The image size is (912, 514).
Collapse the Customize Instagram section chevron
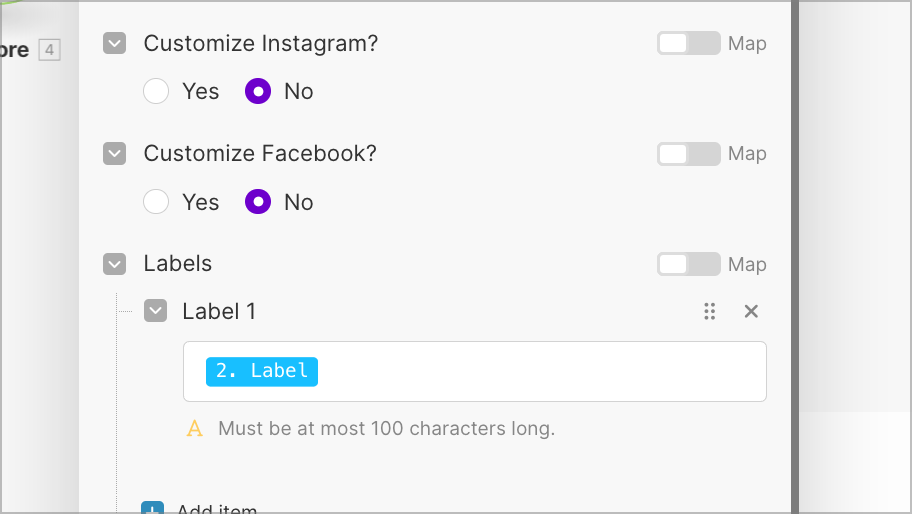pyautogui.click(x=115, y=43)
